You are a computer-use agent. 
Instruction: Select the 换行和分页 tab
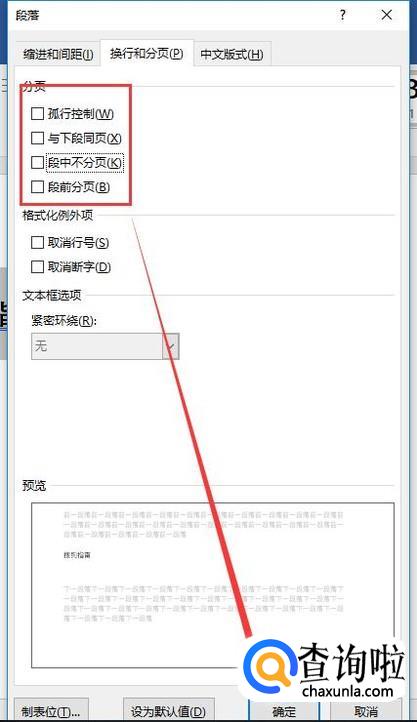pyautogui.click(x=147, y=53)
